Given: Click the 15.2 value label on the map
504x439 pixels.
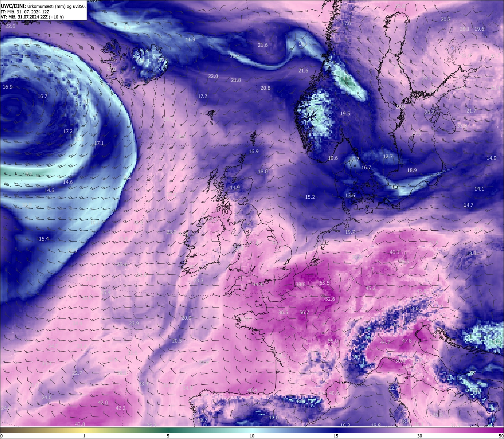Looking at the screenshot, I should tap(310, 197).
